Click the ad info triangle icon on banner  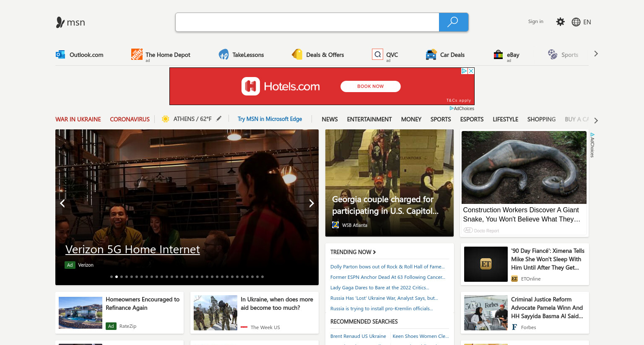coord(465,71)
